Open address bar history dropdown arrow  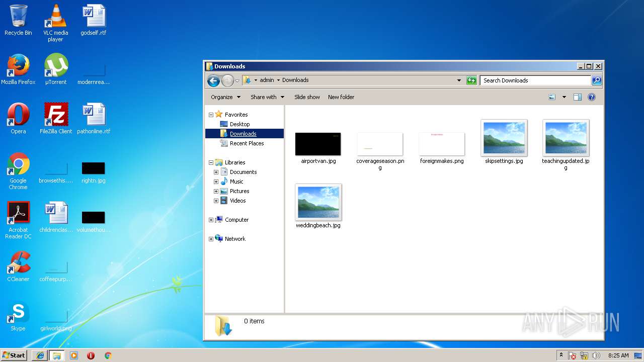click(459, 80)
